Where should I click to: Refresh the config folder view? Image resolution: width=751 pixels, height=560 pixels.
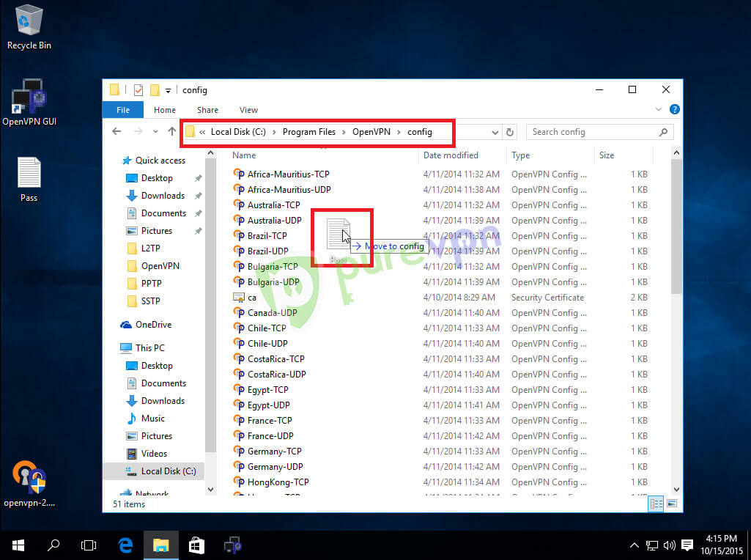click(510, 132)
